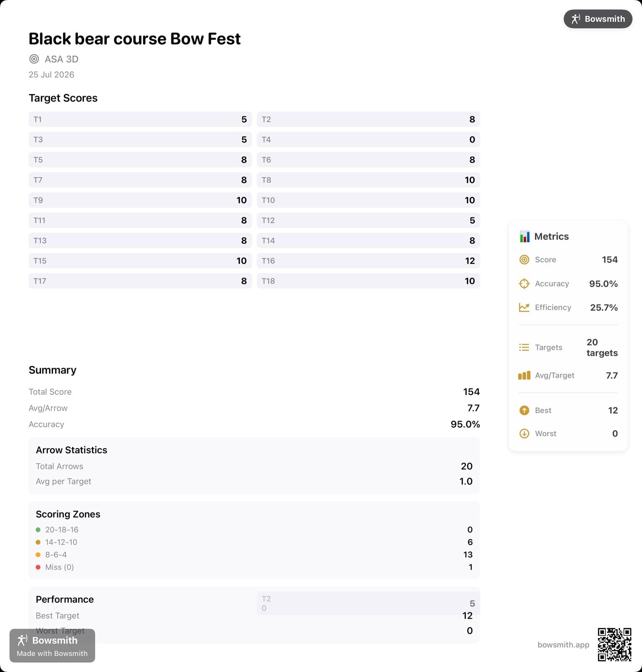642x672 pixels.
Task: Select the T4 target score row
Action: (x=368, y=139)
